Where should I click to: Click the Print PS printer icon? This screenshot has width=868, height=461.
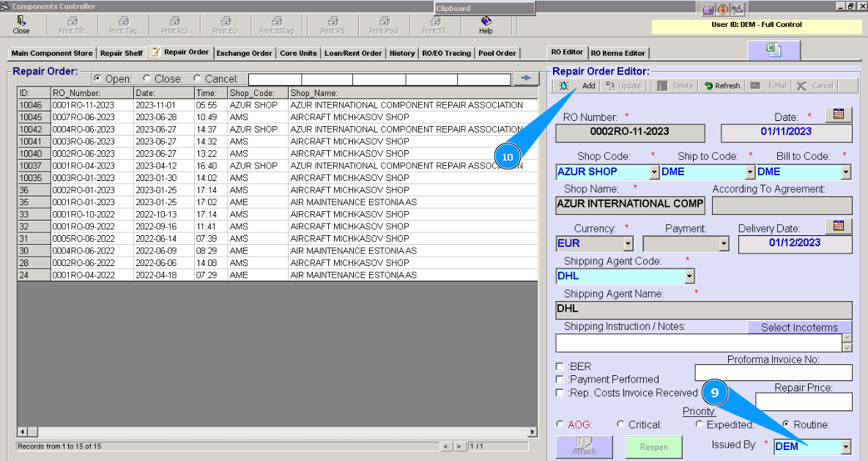pos(333,21)
